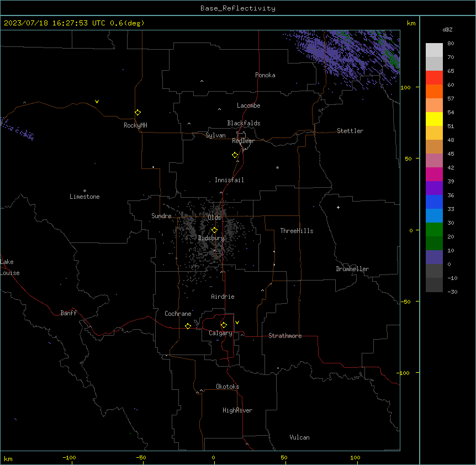Click the Blackfalds city label

click(x=244, y=123)
